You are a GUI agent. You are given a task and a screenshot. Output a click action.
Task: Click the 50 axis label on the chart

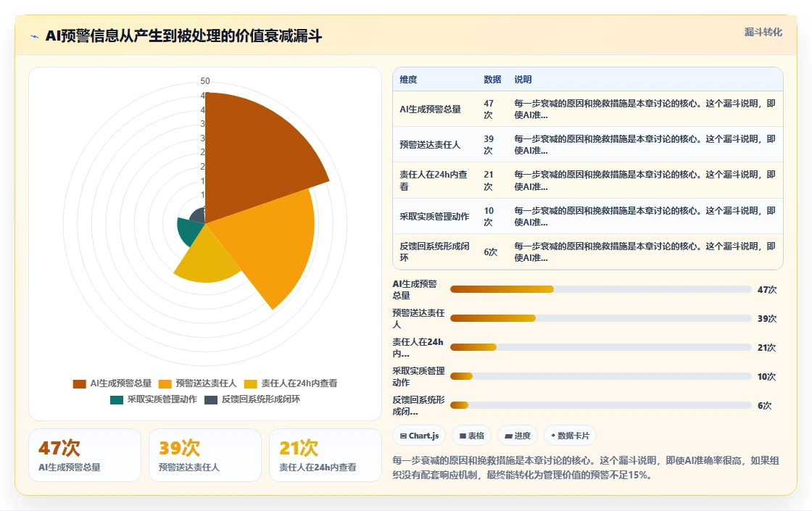point(205,81)
